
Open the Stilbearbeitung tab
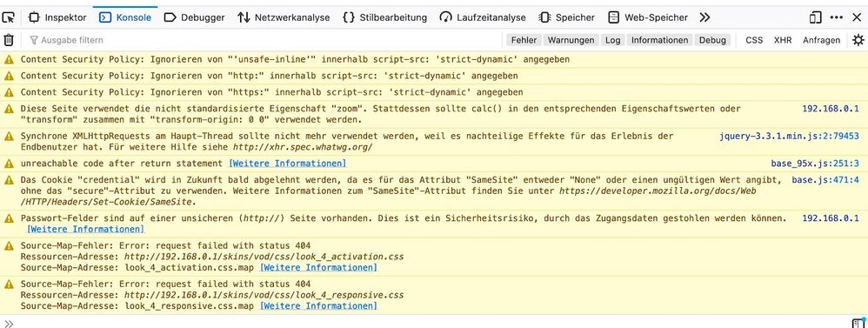point(384,17)
